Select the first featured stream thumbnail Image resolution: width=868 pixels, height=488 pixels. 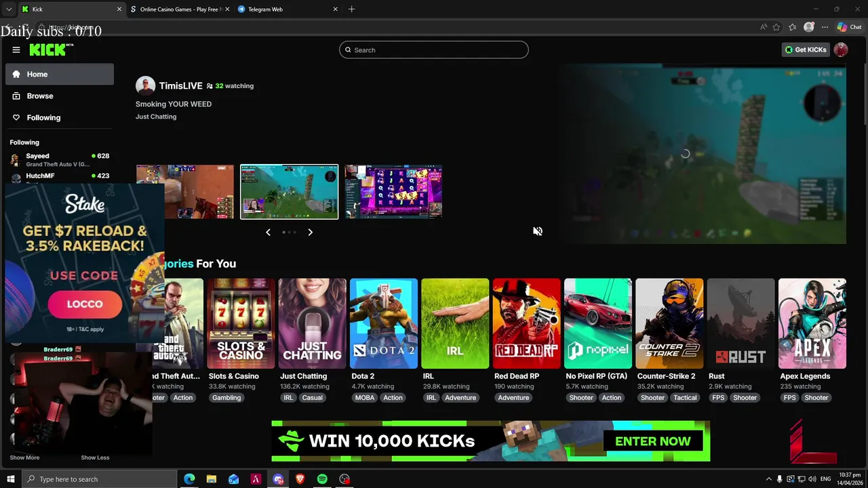click(x=184, y=192)
